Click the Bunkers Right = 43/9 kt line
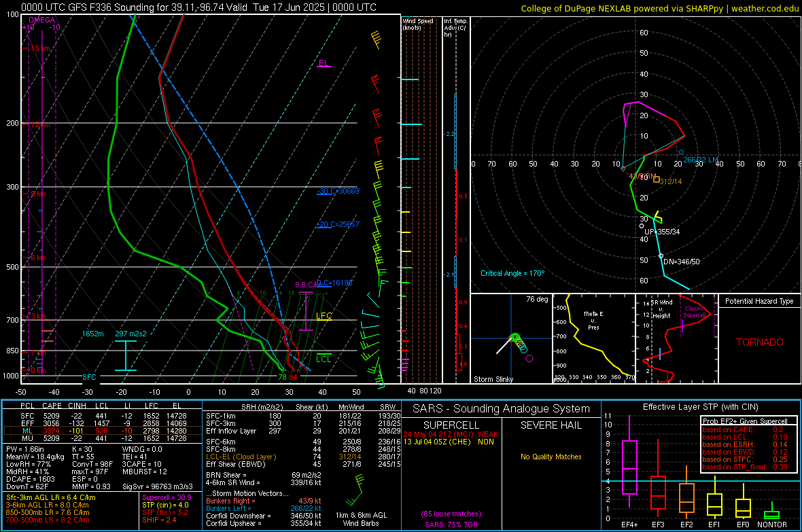This screenshot has height=532, width=802. [x=264, y=501]
